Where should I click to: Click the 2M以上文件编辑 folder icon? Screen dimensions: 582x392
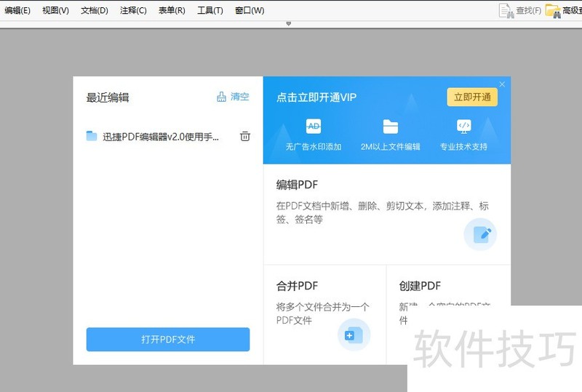point(391,127)
